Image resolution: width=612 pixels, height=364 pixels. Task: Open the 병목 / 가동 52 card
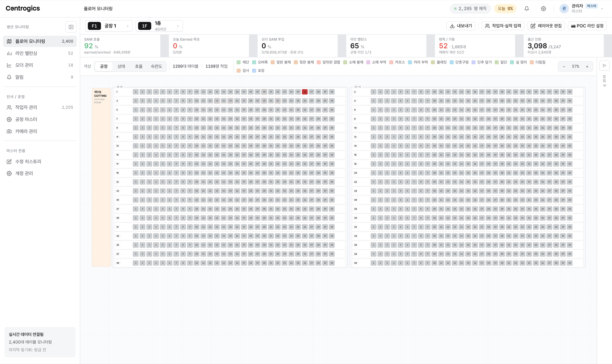pos(475,46)
